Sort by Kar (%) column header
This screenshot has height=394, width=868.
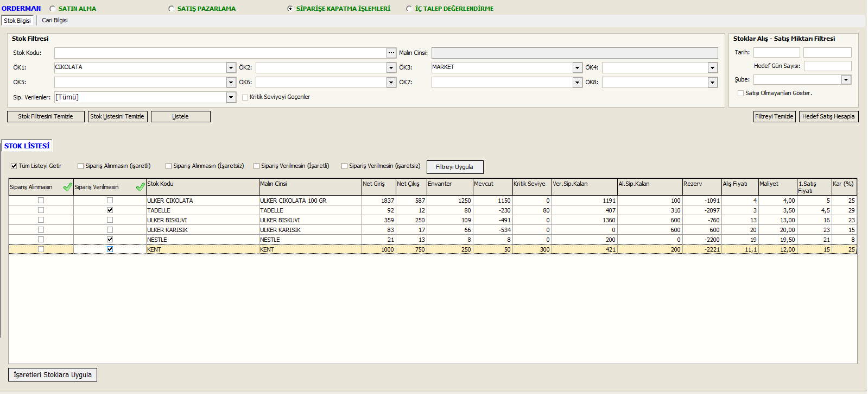tap(844, 187)
